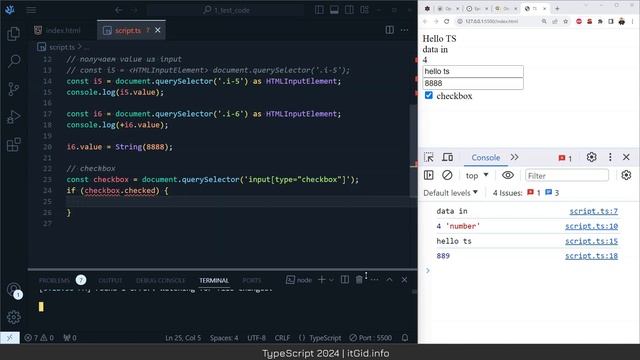Viewport: 640px width, 360px height.
Task: Toggle the bottom panel layout icon
Action: [x=334, y=10]
